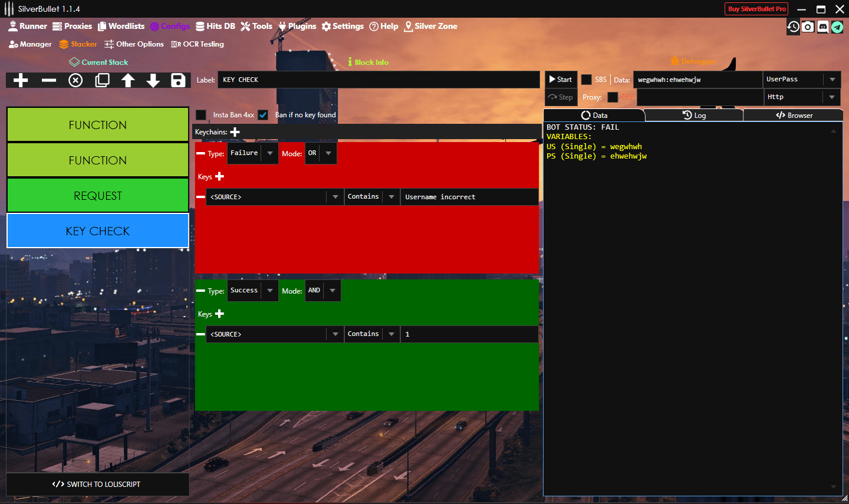Start the debugger

[x=561, y=80]
